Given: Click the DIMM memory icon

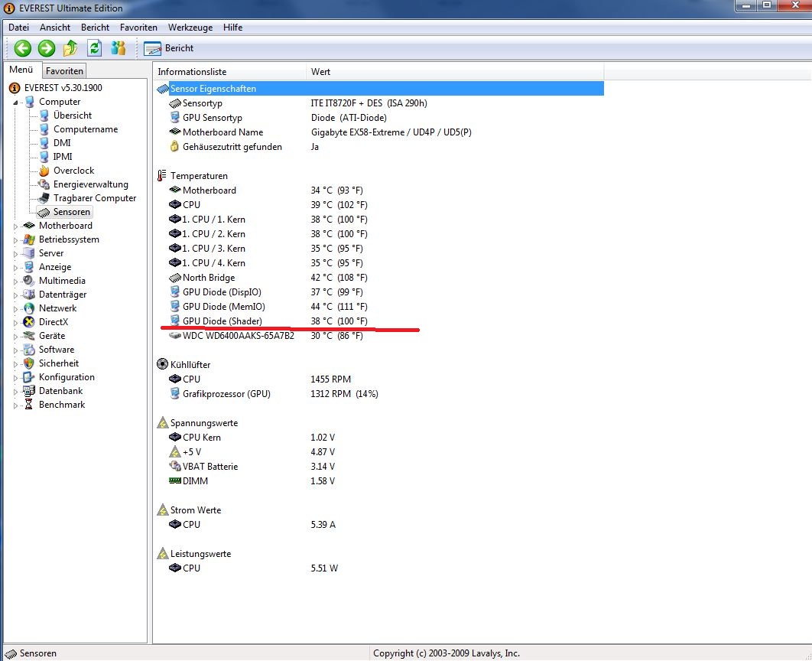Looking at the screenshot, I should [x=175, y=480].
